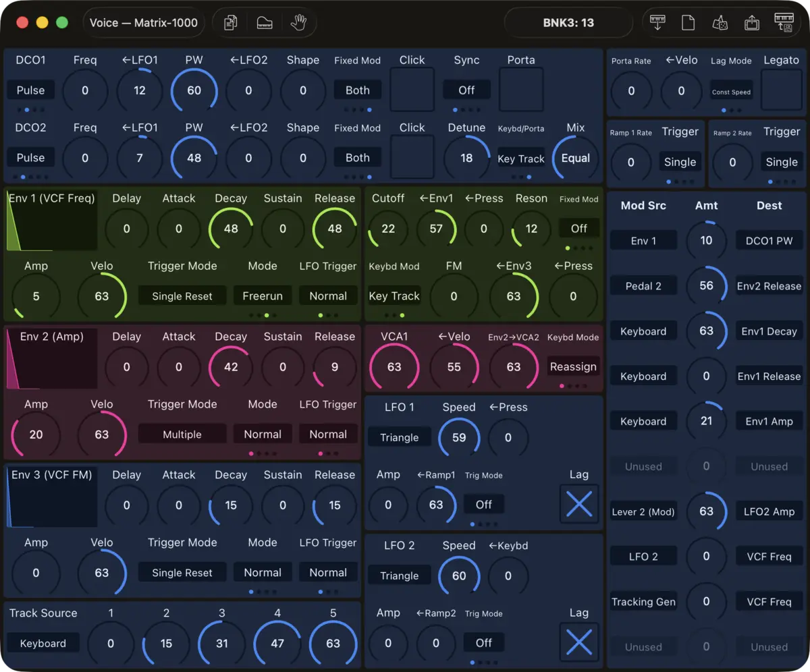Viewport: 810px width, 672px height.
Task: Select Mod Src LFO 2 entry
Action: [x=643, y=557]
